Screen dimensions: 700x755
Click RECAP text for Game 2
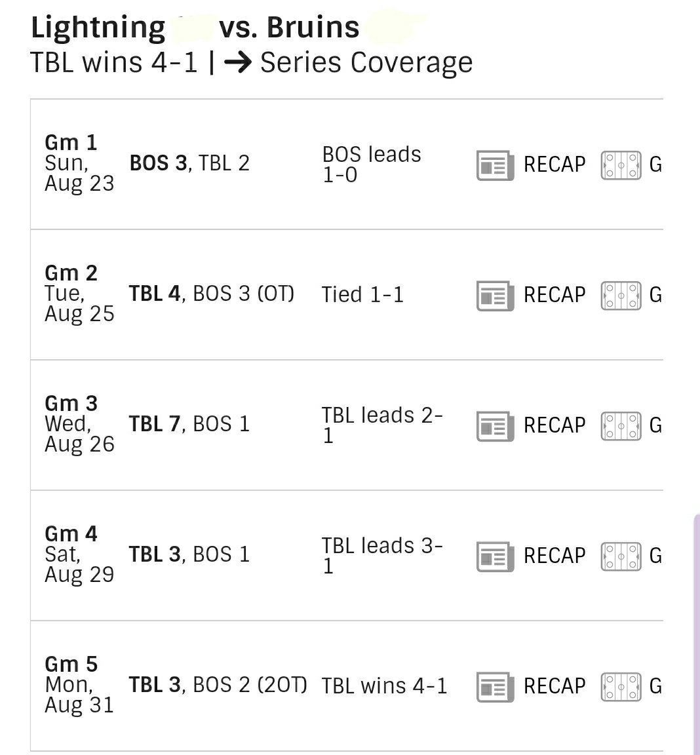[x=554, y=295]
